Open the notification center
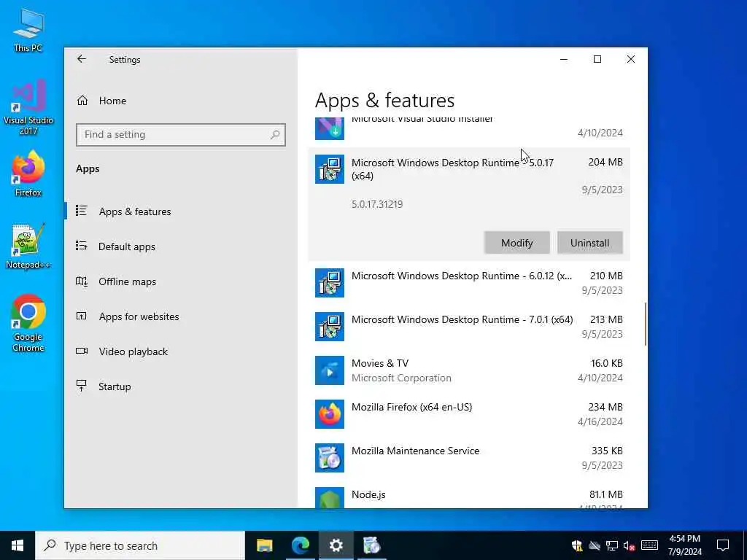 coord(723,545)
